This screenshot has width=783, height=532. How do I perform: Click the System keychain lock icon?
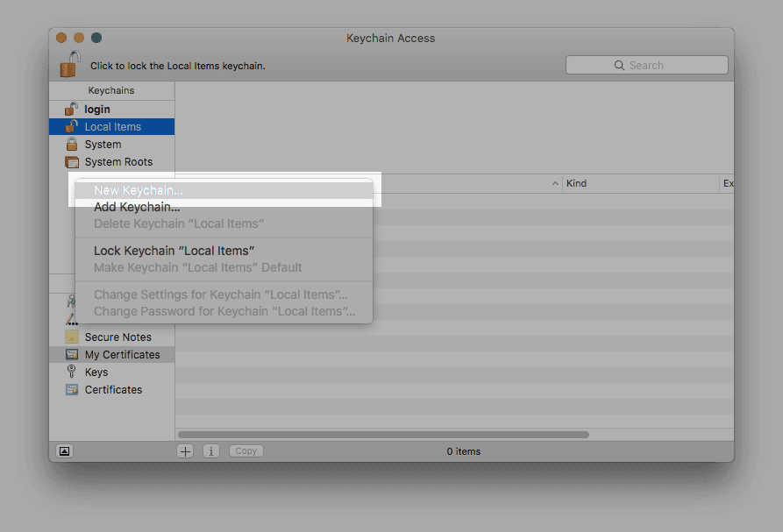pos(72,145)
